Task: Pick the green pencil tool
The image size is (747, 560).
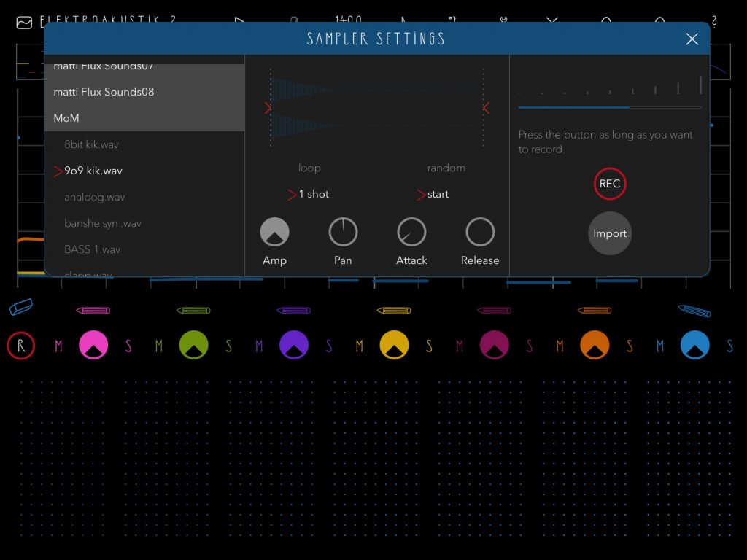Action: point(193,311)
